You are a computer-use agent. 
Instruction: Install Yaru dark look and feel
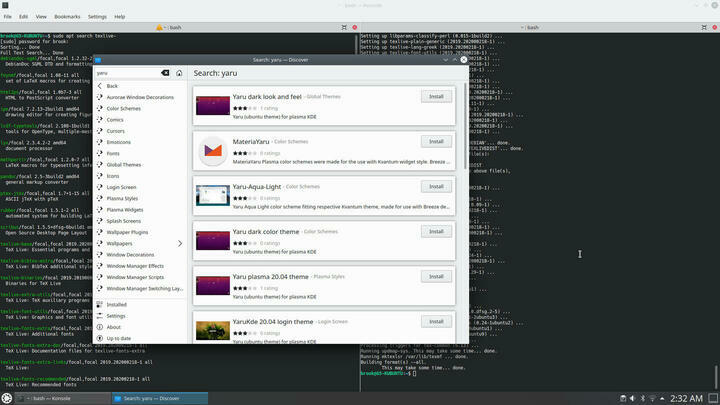coord(436,96)
